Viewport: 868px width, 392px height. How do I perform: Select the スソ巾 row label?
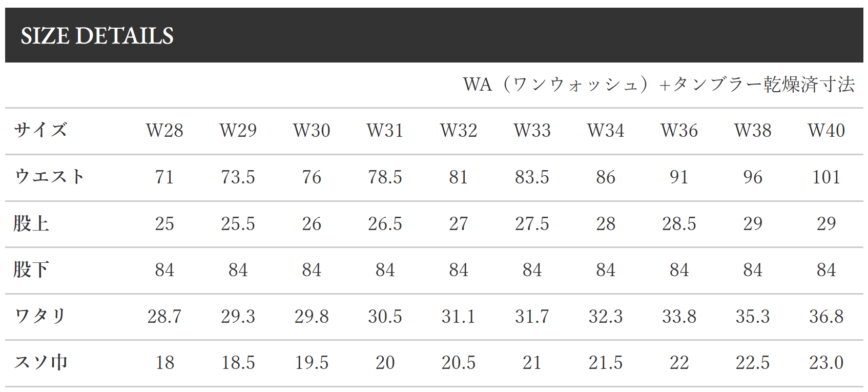tap(40, 362)
